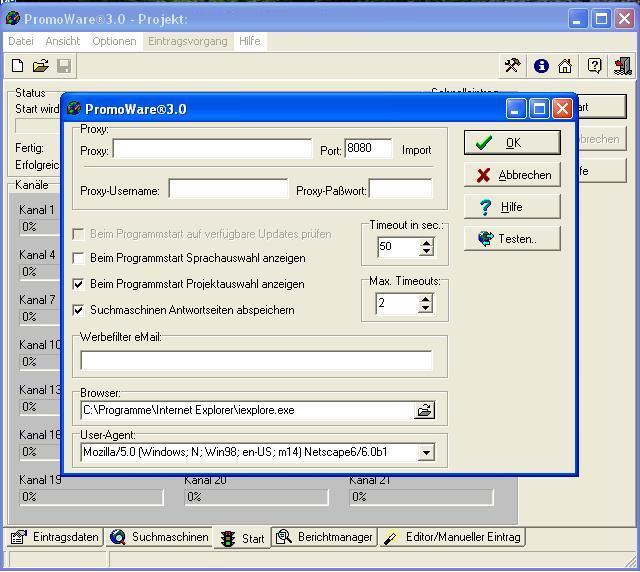Close the main PromoWare Projekt window
640x572 pixels.
point(624,19)
